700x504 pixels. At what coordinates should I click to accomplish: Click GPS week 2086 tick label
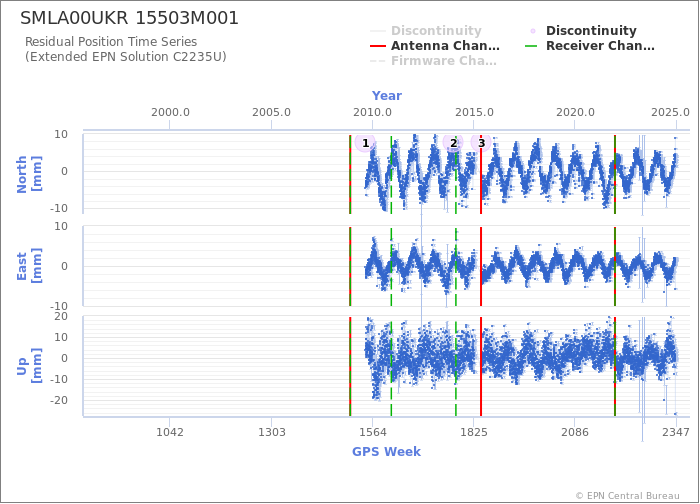575,432
